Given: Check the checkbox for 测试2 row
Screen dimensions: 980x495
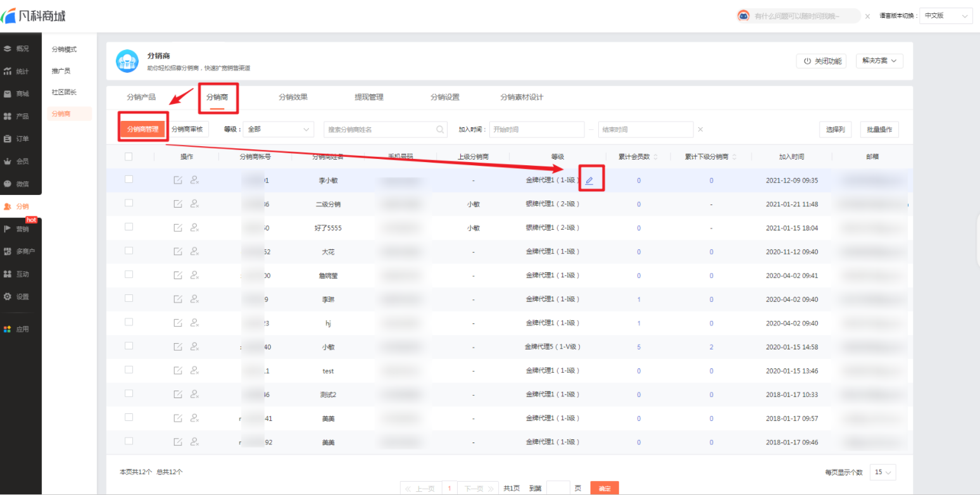Looking at the screenshot, I should tap(129, 394).
